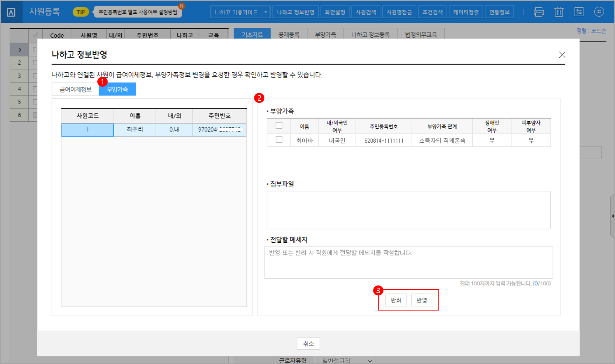Viewport: 615px width, 364px height.
Task: Click the 최아빠 name cell
Action: tap(305, 141)
